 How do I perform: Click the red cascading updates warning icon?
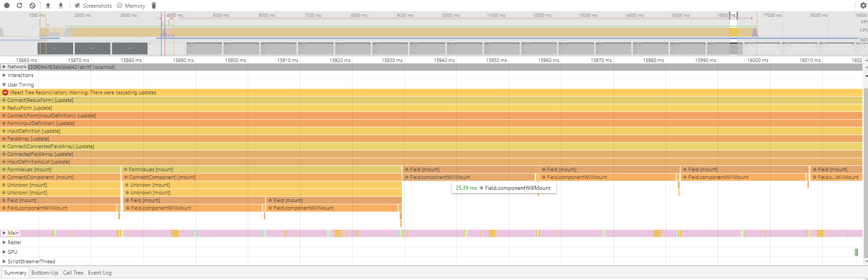5,92
